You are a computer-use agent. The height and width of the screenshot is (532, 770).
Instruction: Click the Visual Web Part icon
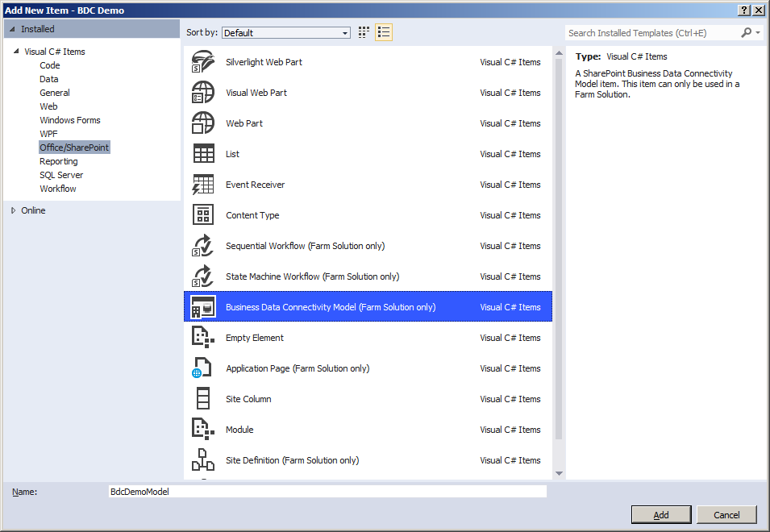click(x=203, y=93)
